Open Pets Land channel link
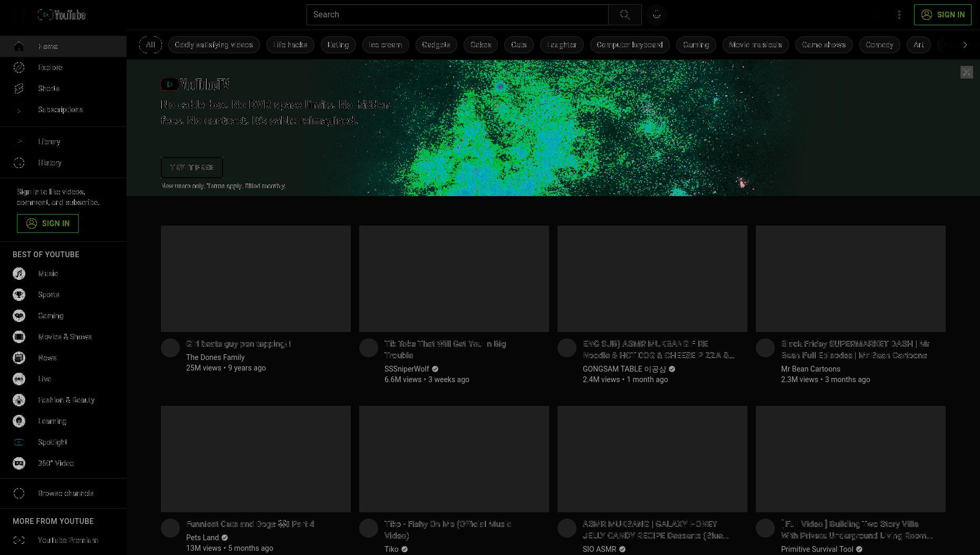 (x=203, y=538)
